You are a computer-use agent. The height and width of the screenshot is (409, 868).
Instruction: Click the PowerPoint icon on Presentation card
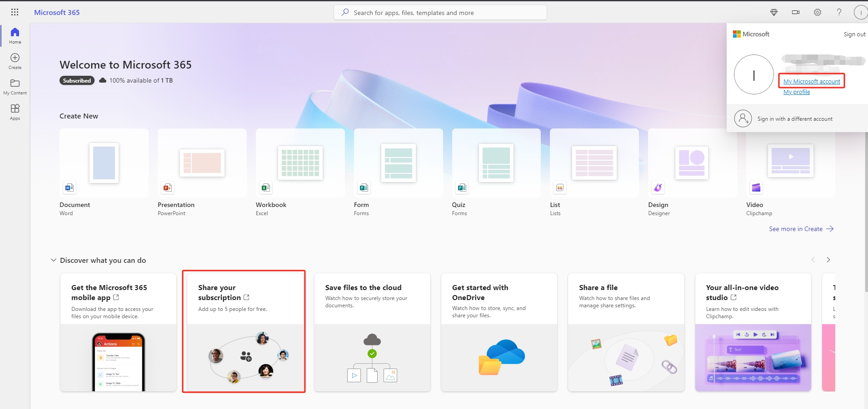click(168, 187)
